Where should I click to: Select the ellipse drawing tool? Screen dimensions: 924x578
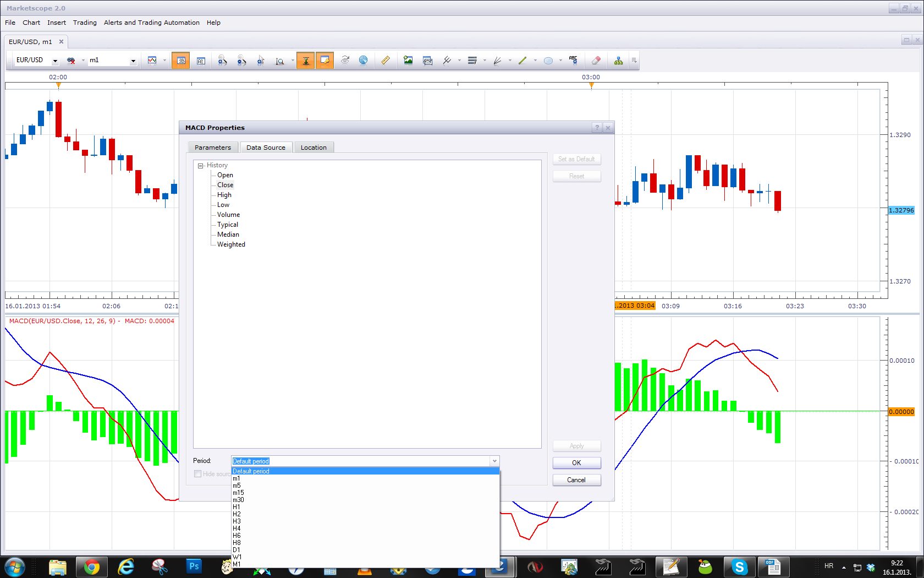pos(548,61)
